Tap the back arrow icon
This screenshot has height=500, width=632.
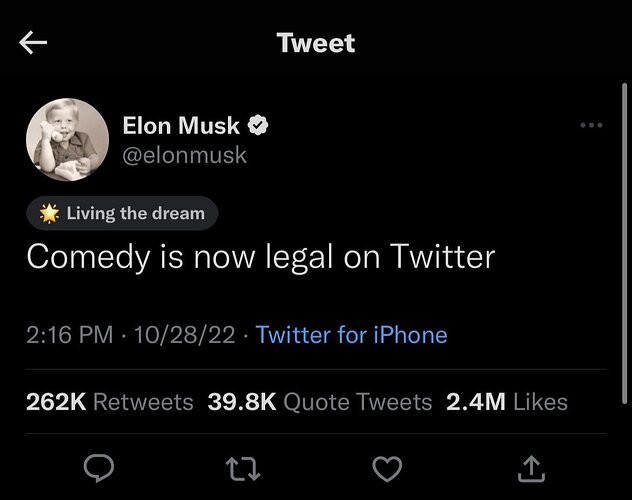click(34, 43)
